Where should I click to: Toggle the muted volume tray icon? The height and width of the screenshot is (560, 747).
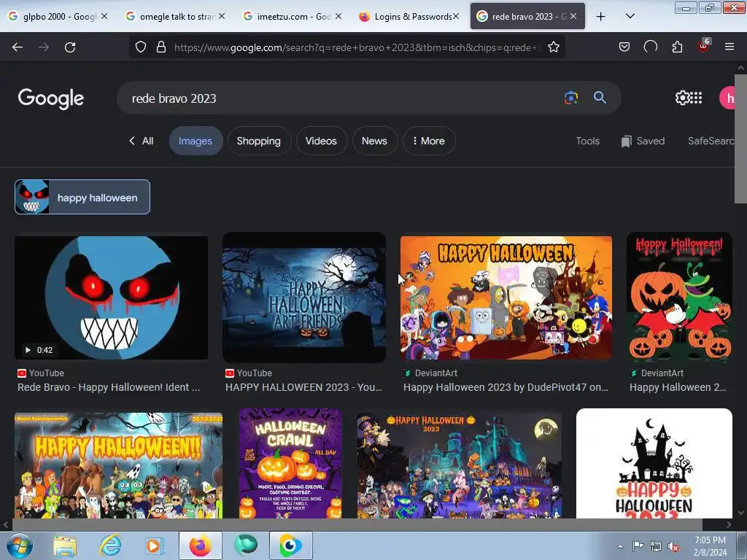point(673,547)
